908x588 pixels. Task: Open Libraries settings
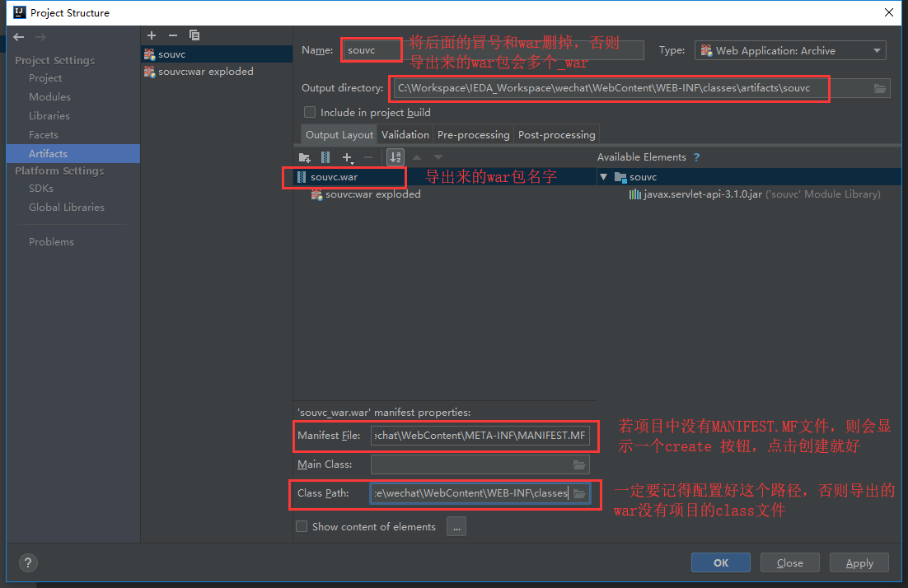pos(49,116)
